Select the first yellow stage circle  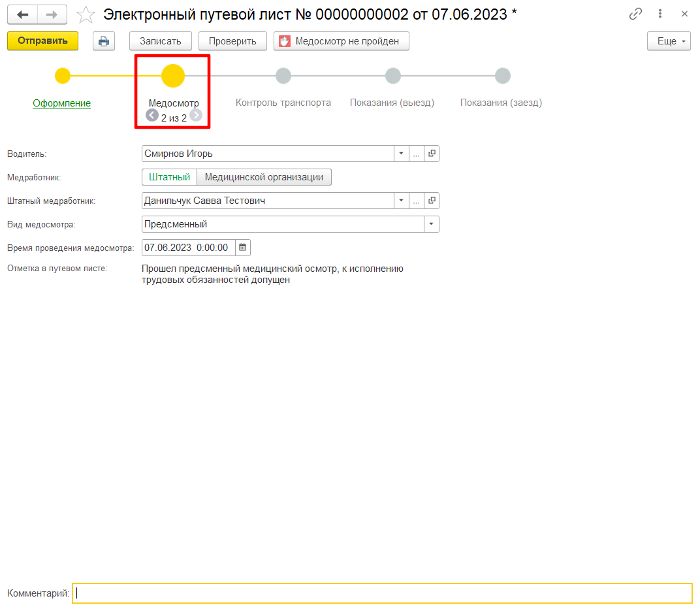point(63,76)
